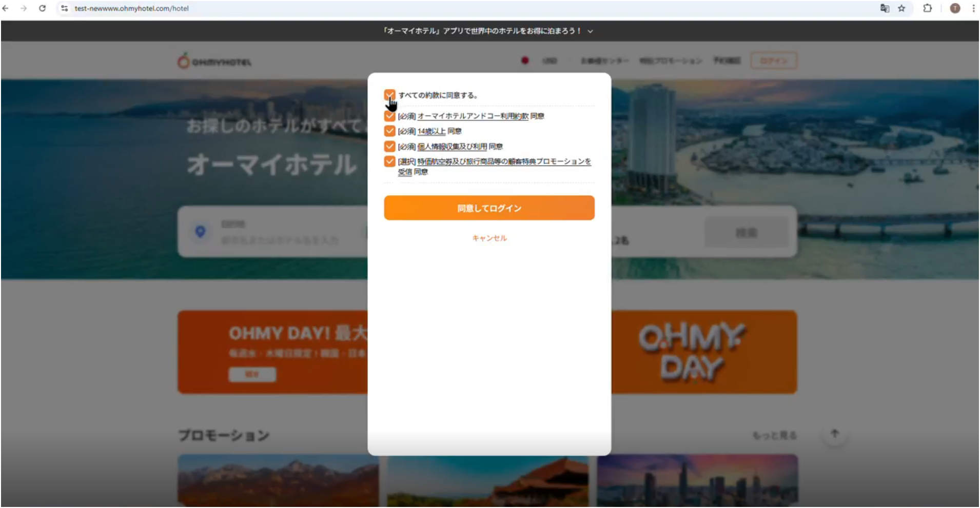980x508 pixels.
Task: Bookmark this page with the star icon
Action: (x=901, y=8)
